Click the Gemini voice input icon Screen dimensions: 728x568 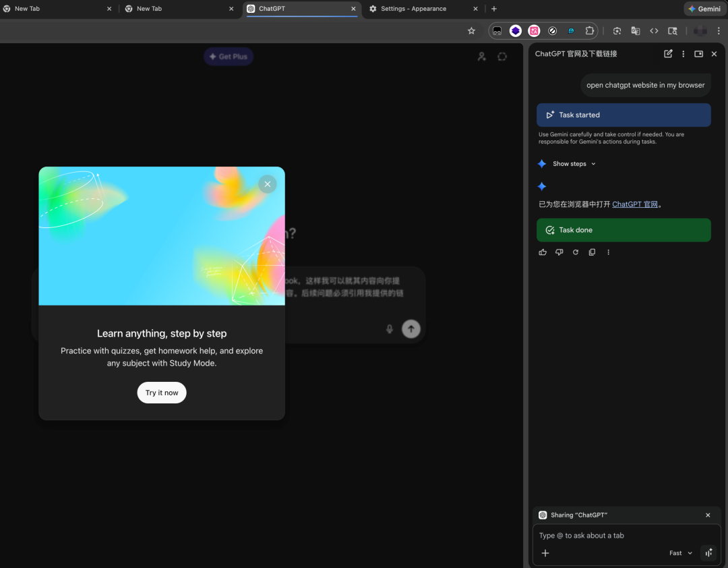coord(708,553)
